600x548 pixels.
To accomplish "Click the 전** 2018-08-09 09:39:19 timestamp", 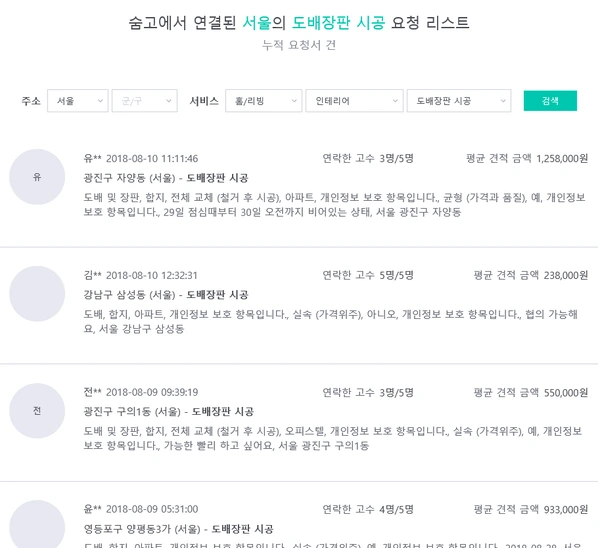I will (x=141, y=392).
